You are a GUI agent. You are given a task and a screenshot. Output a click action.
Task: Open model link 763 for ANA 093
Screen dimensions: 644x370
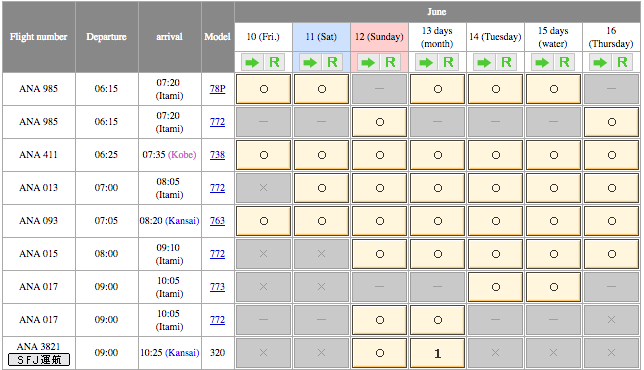[217, 221]
